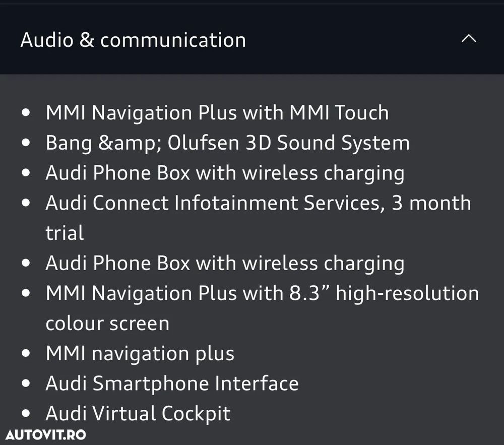Click the 8.3" high-resolution colour screen entry
The image size is (504, 445).
262,293
